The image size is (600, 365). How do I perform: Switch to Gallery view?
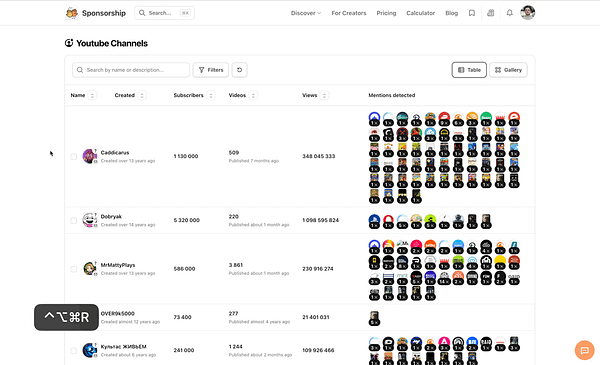click(508, 70)
